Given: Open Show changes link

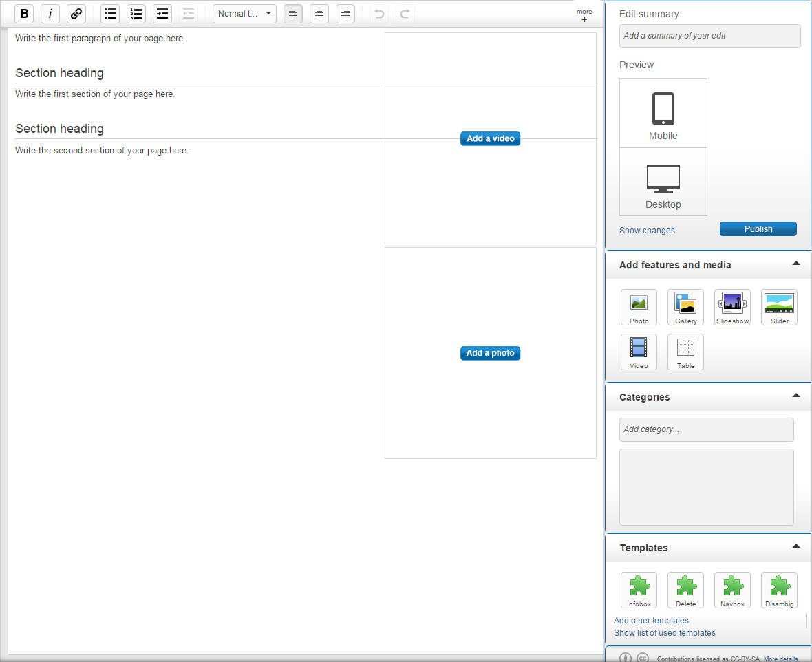Looking at the screenshot, I should 647,231.
